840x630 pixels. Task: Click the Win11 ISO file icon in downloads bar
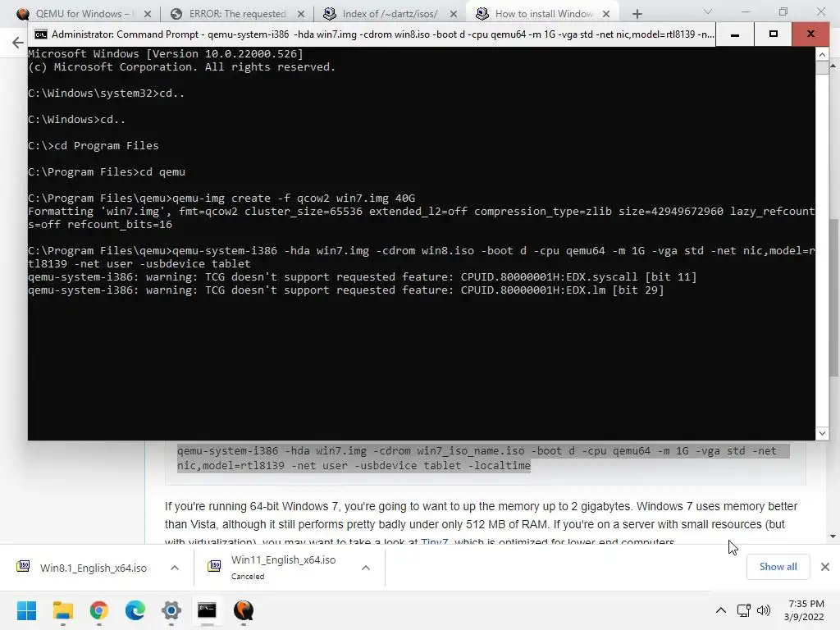(x=214, y=566)
